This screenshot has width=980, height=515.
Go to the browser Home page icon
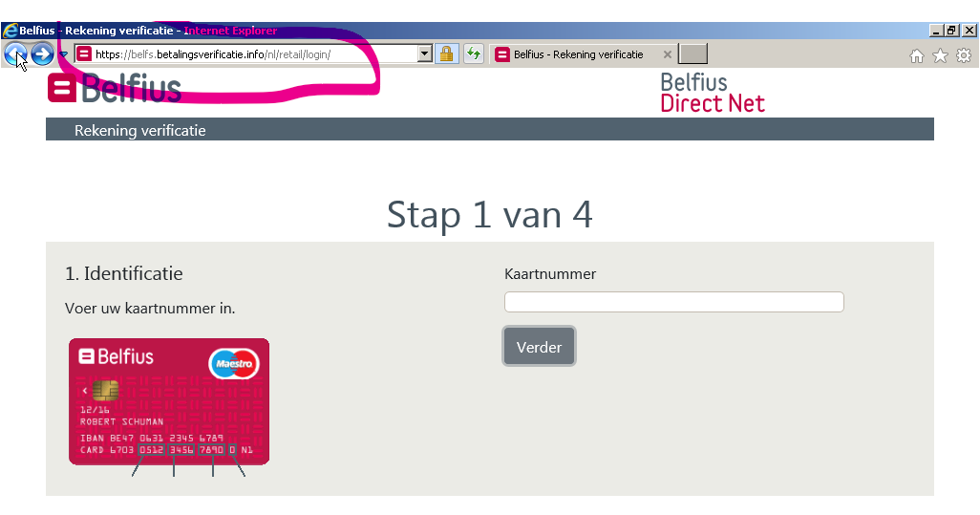(916, 56)
